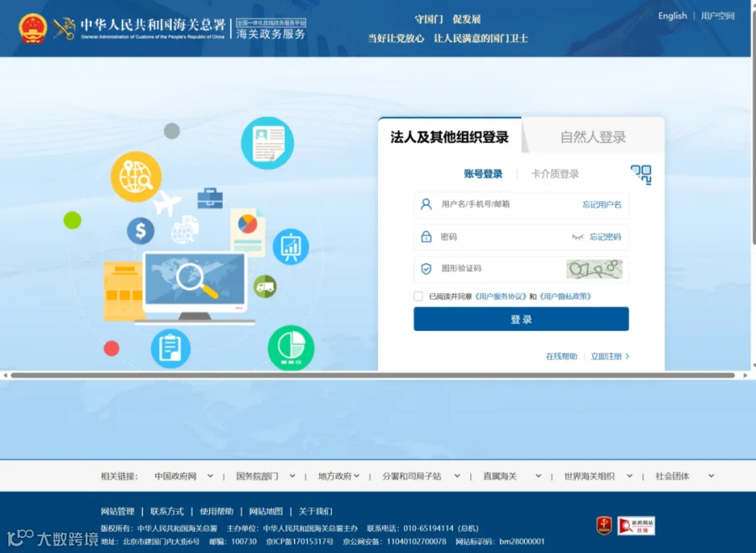756x553 pixels.
Task: Click the blue clipboard circle icon
Action: (171, 349)
